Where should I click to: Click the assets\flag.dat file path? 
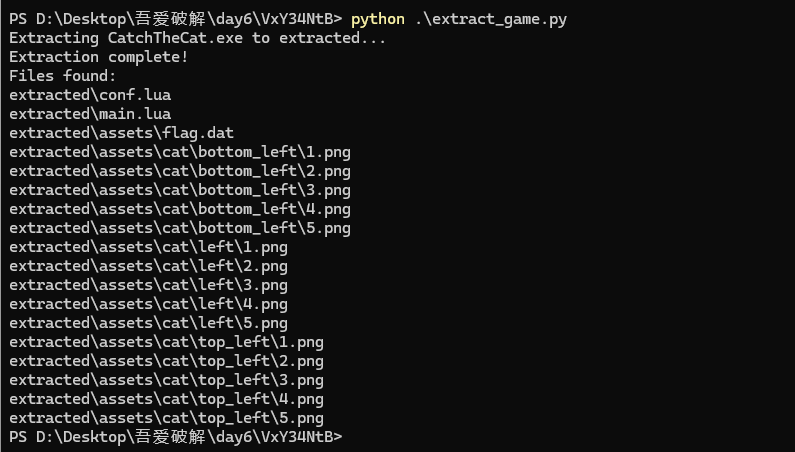121,133
